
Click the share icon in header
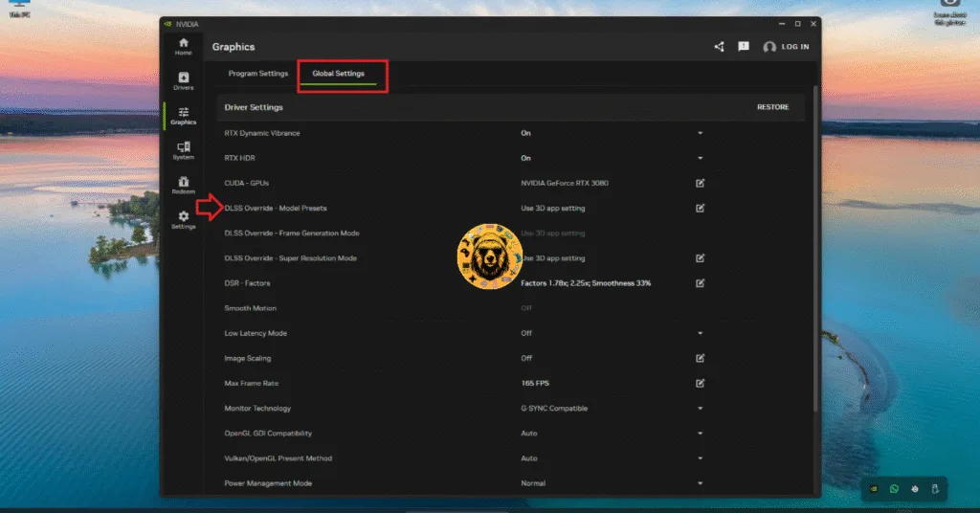point(719,47)
